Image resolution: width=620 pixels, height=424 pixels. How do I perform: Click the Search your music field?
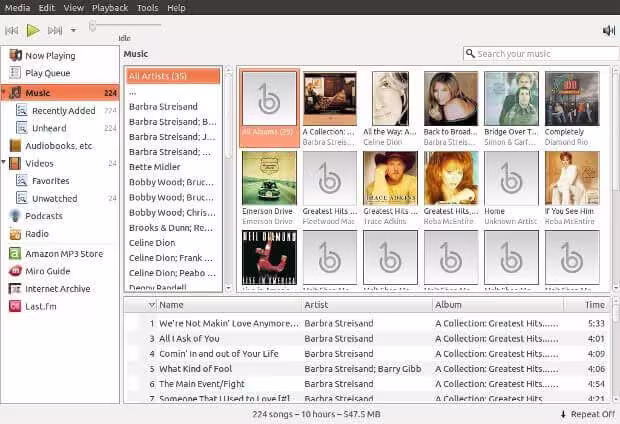coord(541,53)
